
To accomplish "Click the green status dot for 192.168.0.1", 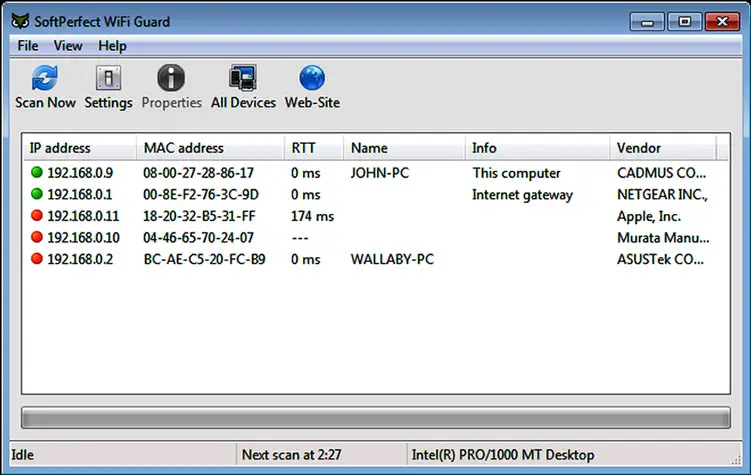I will 36,193.
